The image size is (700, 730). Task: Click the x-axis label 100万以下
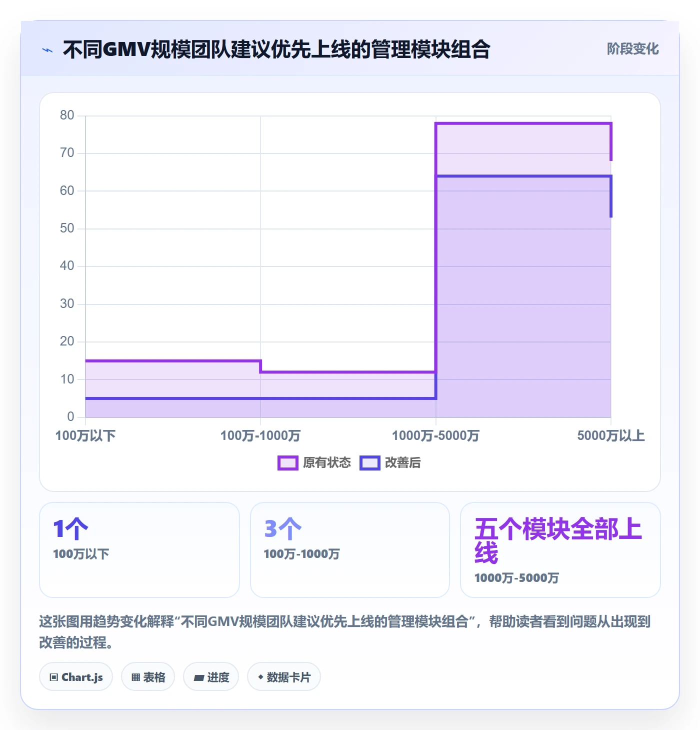pyautogui.click(x=85, y=435)
